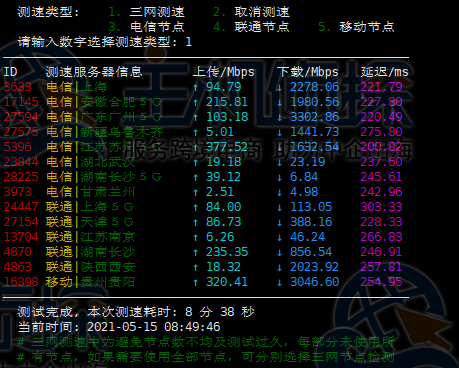Click latency value 221.79
The height and width of the screenshot is (368, 459).
[381, 87]
